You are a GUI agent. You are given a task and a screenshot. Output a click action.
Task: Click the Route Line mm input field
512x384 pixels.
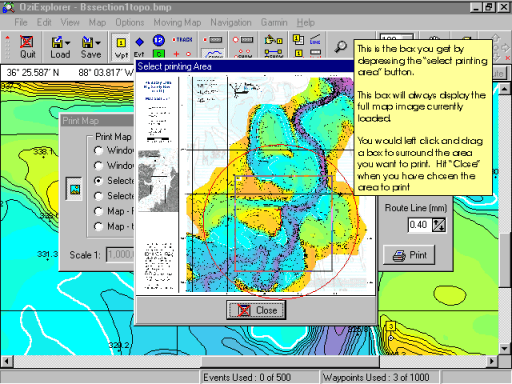coord(420,225)
